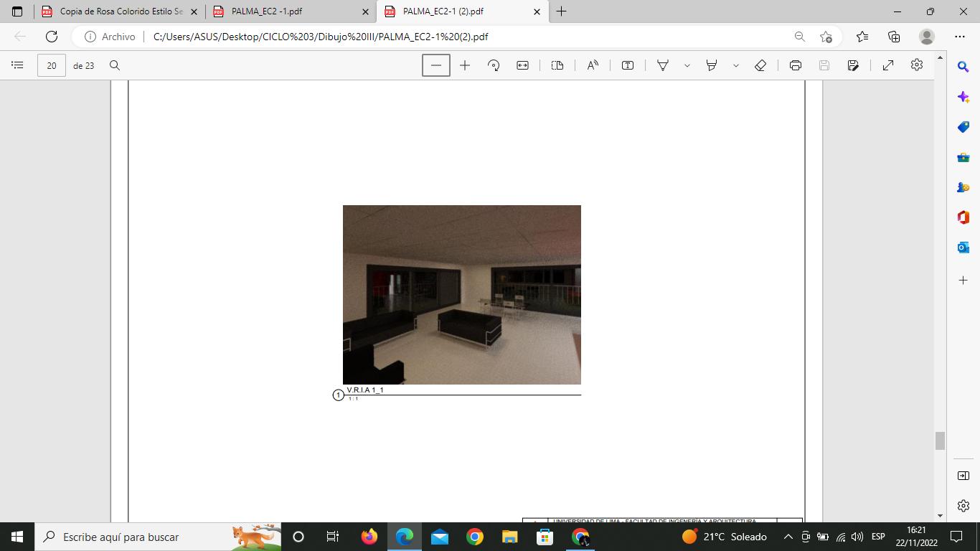The height and width of the screenshot is (551, 980).
Task: Close the PALMA_EC2-1 (2).pdf tab
Action: 537,11
